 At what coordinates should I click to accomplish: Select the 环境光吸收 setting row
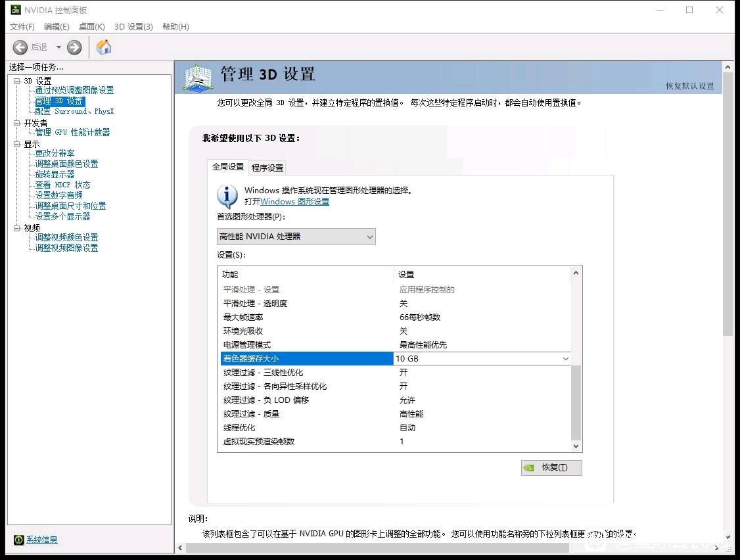pyautogui.click(x=396, y=331)
